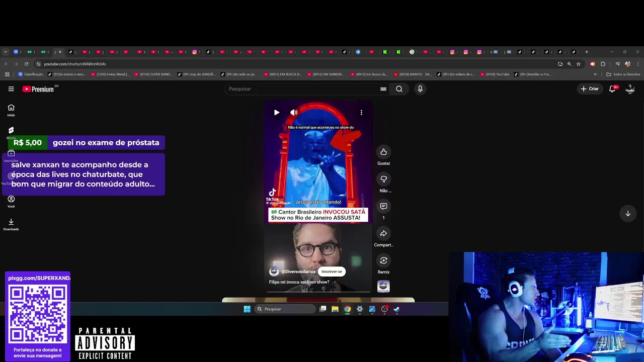Bookmark this page with the star
Image resolution: width=644 pixels, height=362 pixels.
(579, 64)
